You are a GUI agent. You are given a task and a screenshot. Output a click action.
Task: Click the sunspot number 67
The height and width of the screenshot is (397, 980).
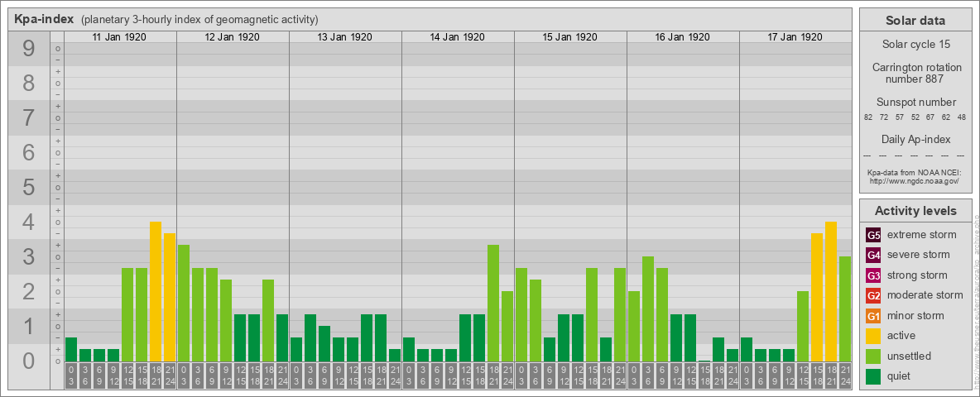pos(930,117)
